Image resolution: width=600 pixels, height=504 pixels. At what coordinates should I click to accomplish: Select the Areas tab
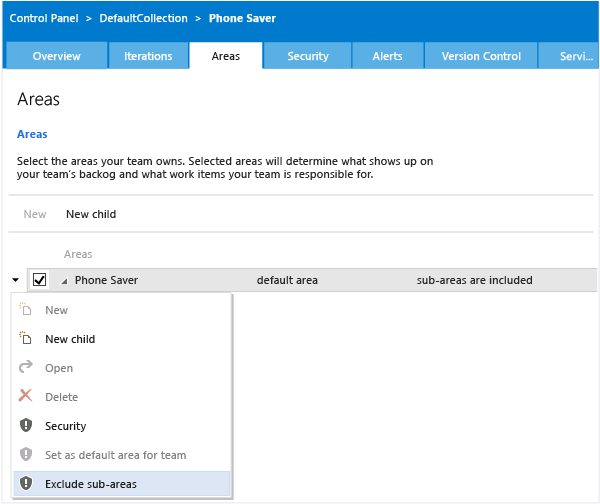click(226, 56)
